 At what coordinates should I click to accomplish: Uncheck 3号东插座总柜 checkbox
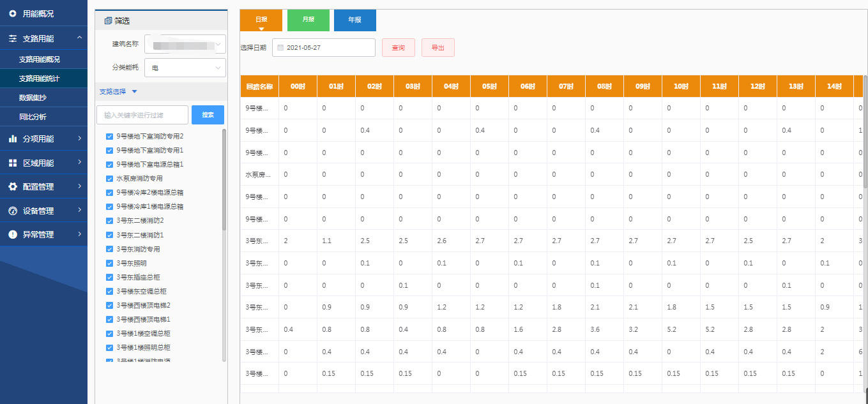[x=109, y=277]
